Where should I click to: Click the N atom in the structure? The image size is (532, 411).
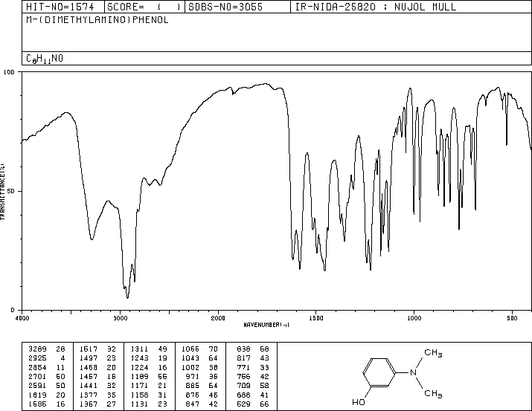pyautogui.click(x=413, y=372)
